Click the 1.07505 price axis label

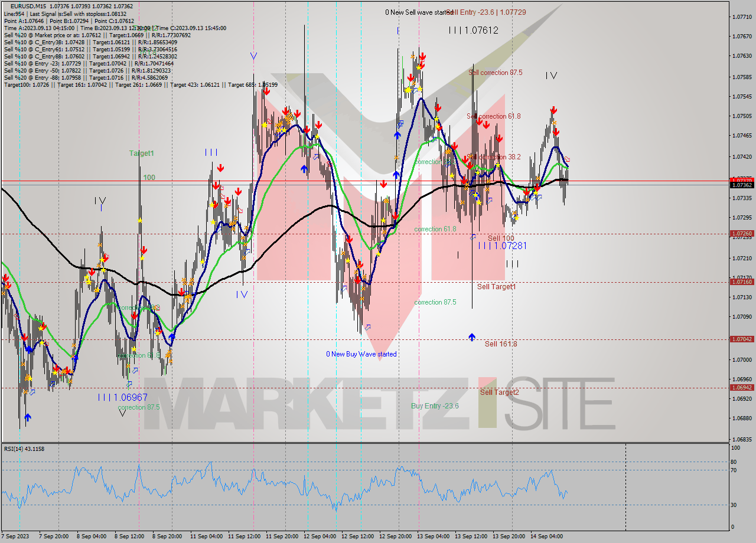click(742, 116)
